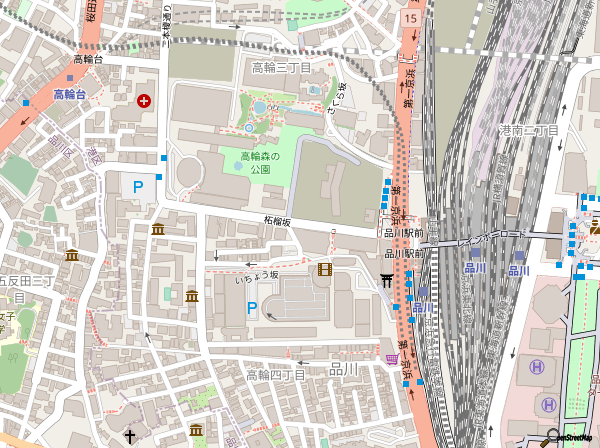Click the upper hotel H icon
The height and width of the screenshot is (448, 600).
click(x=536, y=367)
